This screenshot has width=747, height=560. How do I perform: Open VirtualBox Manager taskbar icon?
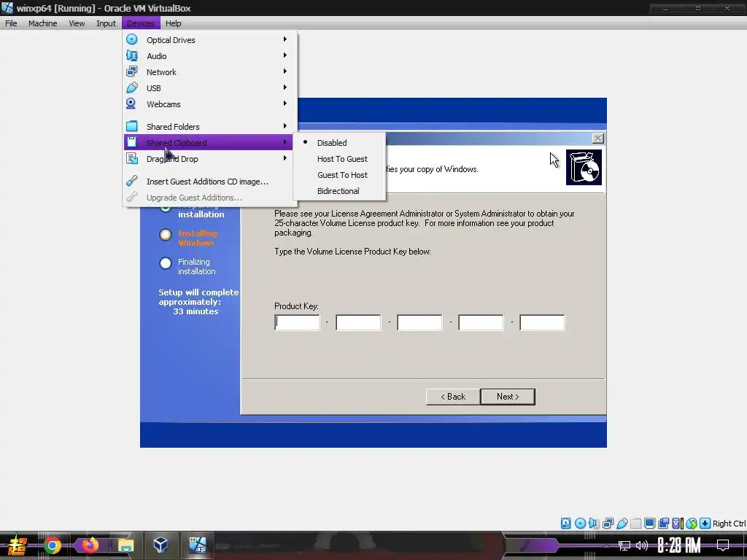click(x=160, y=545)
